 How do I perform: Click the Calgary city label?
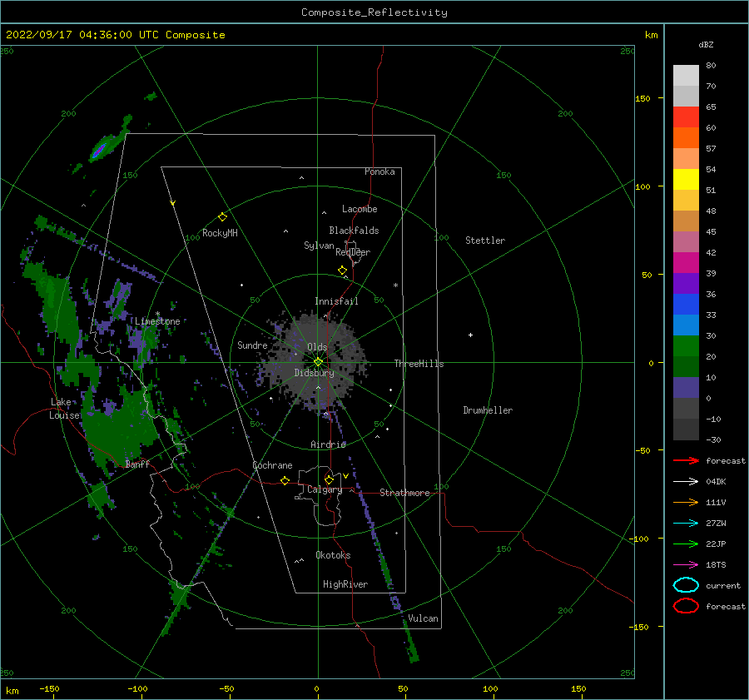point(325,489)
